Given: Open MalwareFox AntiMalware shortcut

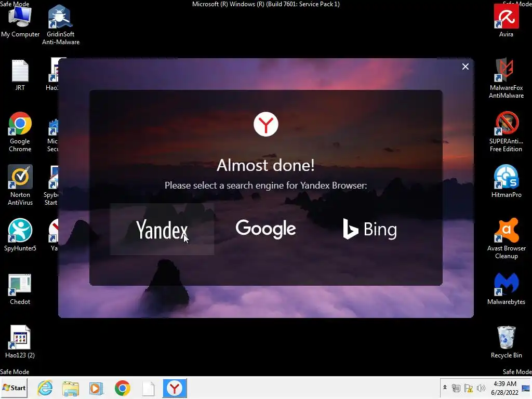Looking at the screenshot, I should (506, 78).
